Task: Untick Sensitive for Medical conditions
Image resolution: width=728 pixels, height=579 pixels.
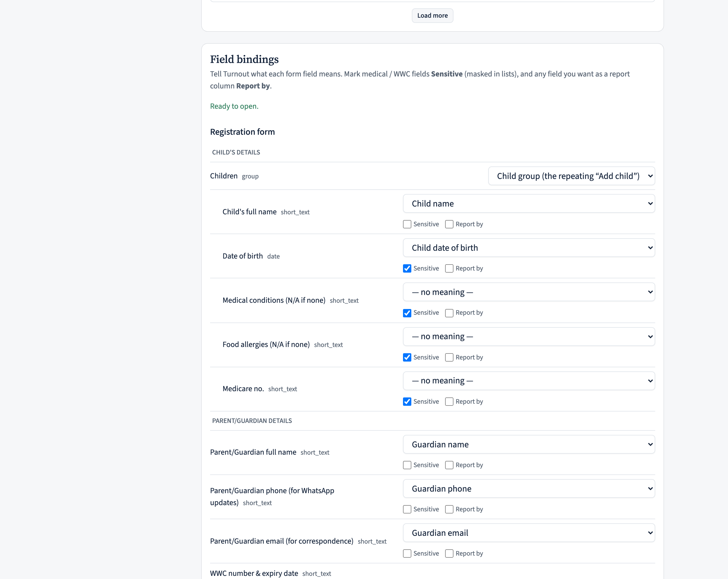Action: point(407,313)
